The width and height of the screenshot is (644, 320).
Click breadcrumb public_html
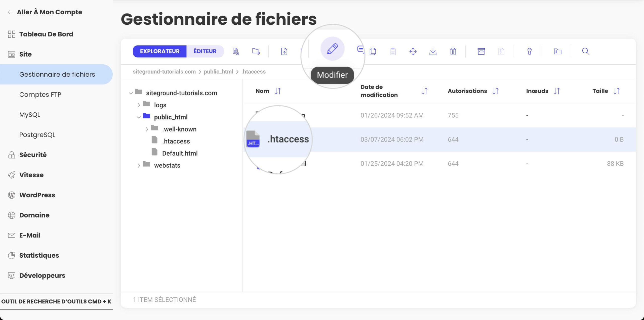pyautogui.click(x=218, y=72)
